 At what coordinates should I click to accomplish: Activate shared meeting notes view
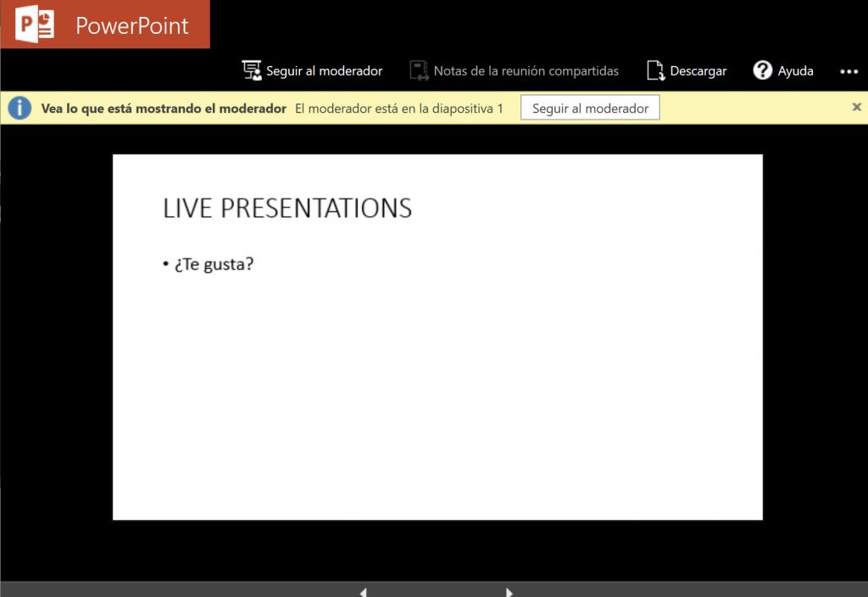pos(513,71)
